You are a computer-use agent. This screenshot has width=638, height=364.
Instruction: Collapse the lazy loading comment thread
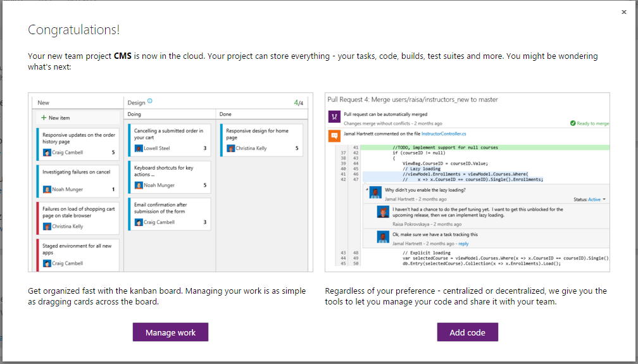click(x=366, y=189)
